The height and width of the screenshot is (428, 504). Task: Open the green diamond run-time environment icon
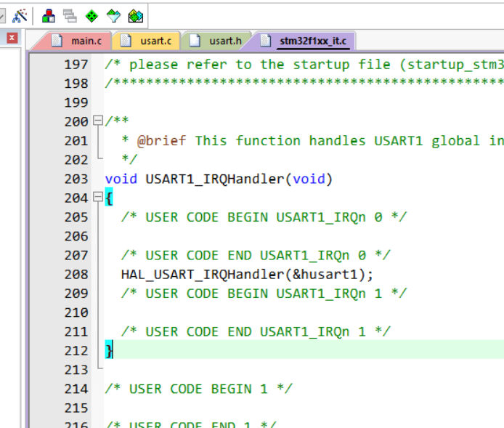tap(92, 16)
